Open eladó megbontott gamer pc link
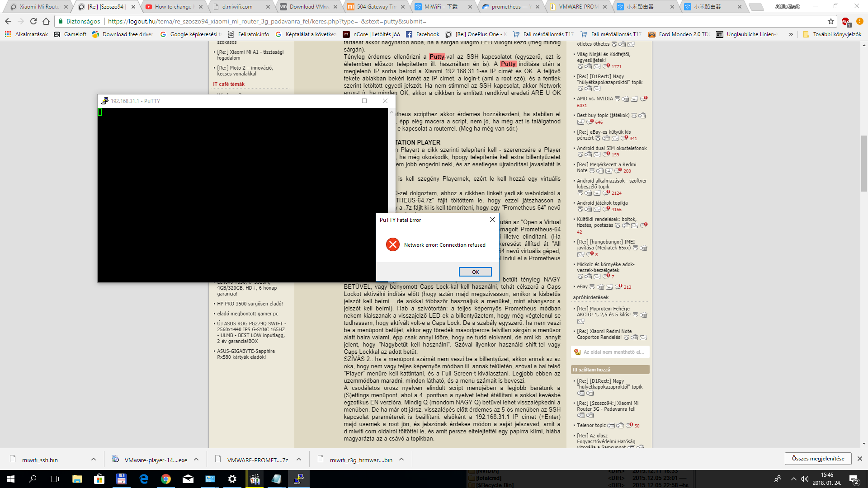 [x=247, y=314]
